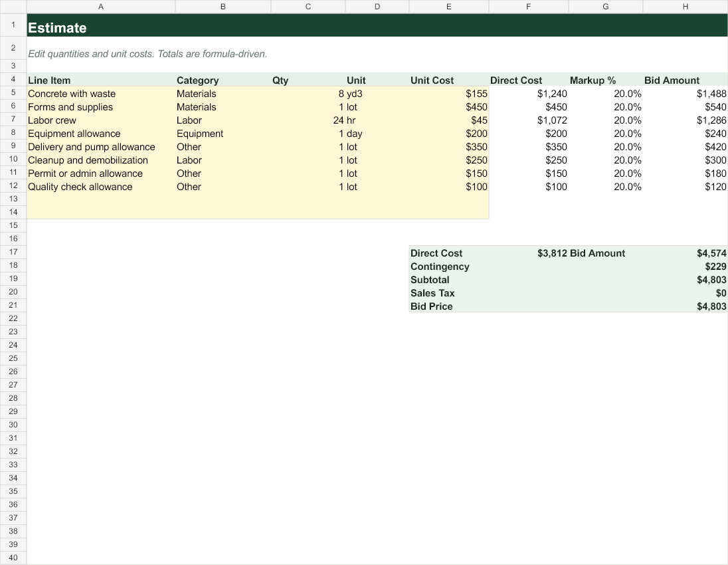The width and height of the screenshot is (728, 565).
Task: Click Markup cell for Labor crew row
Action: click(605, 120)
